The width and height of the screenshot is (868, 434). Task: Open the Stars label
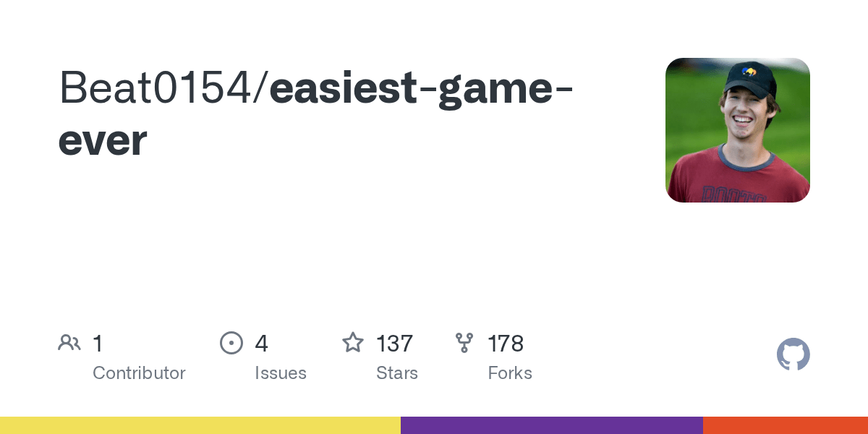[x=397, y=373]
